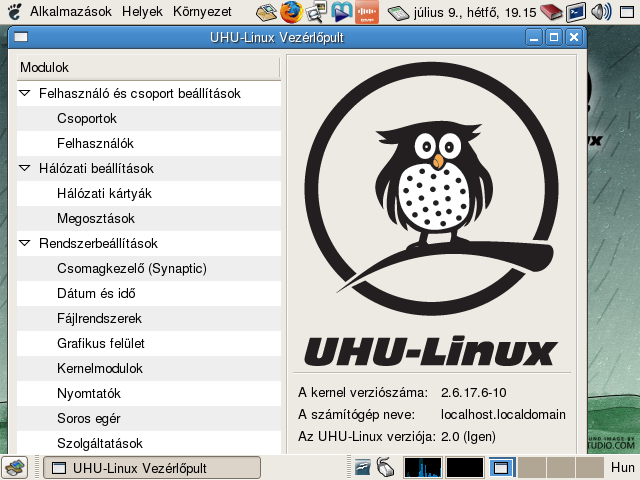The height and width of the screenshot is (480, 640).
Task: Click the Modulok column header
Action: point(149,67)
